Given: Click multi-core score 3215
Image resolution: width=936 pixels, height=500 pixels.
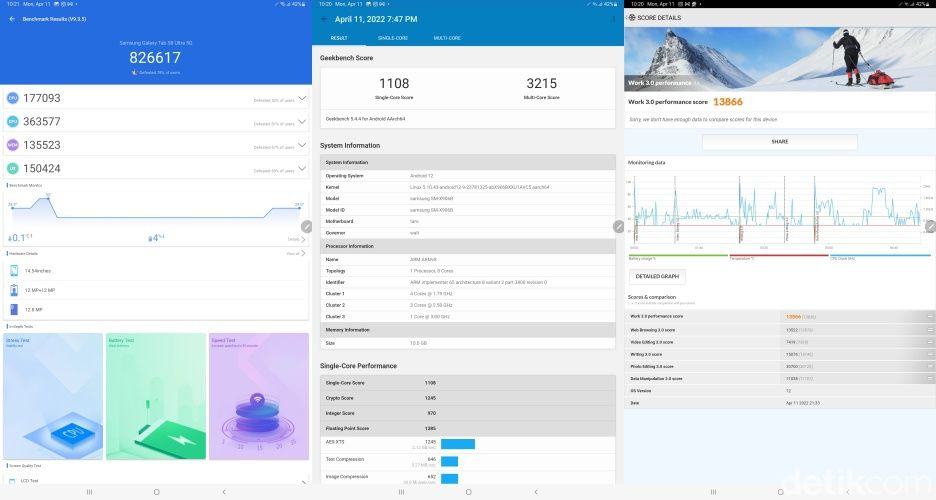Looking at the screenshot, I should click(x=541, y=84).
